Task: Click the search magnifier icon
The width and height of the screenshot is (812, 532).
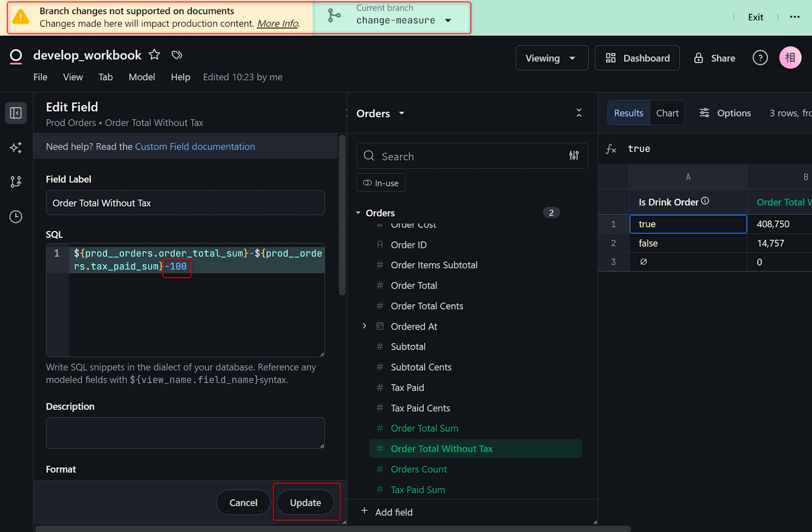Action: pyautogui.click(x=369, y=156)
